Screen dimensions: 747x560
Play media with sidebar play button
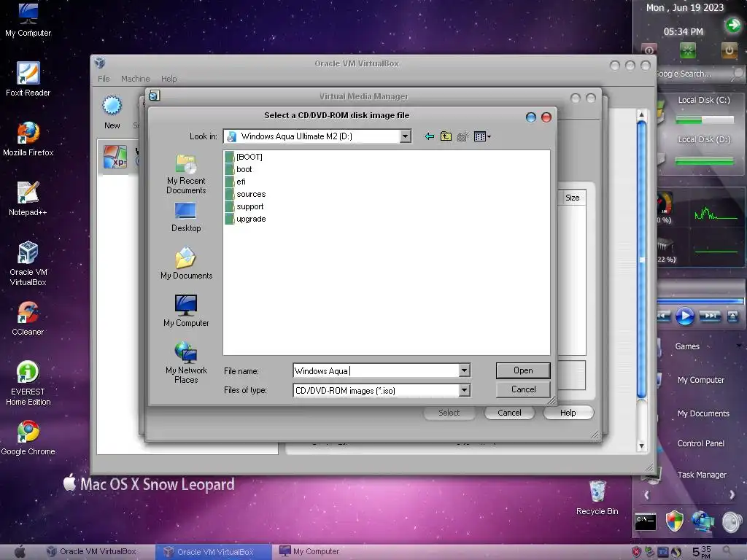[685, 316]
